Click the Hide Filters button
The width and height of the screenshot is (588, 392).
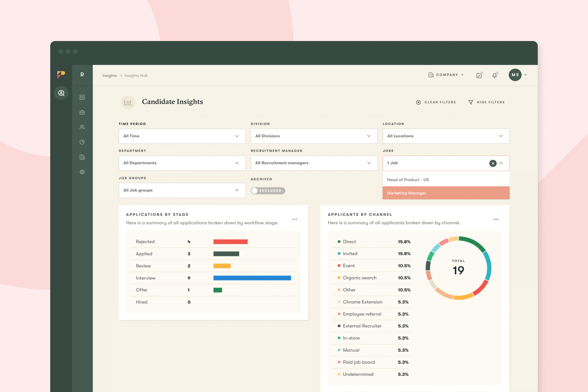pyautogui.click(x=486, y=102)
